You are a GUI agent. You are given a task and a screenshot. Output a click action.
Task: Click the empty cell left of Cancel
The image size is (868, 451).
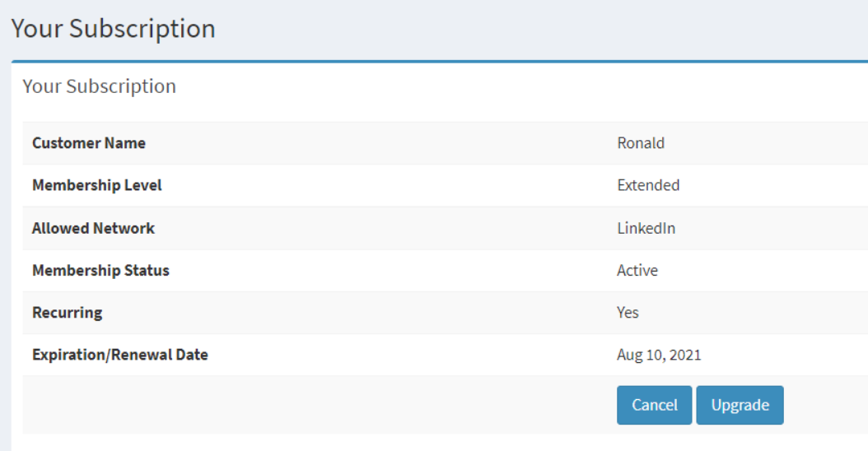tap(313, 405)
